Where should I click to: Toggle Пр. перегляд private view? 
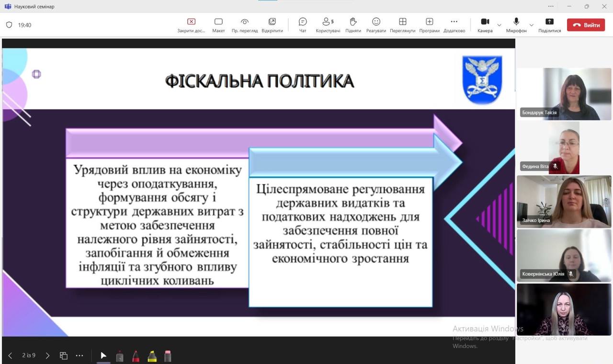(x=245, y=25)
